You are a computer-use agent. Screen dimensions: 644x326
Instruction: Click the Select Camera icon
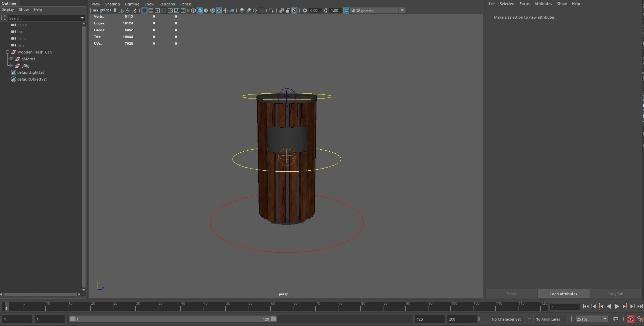pyautogui.click(x=95, y=10)
